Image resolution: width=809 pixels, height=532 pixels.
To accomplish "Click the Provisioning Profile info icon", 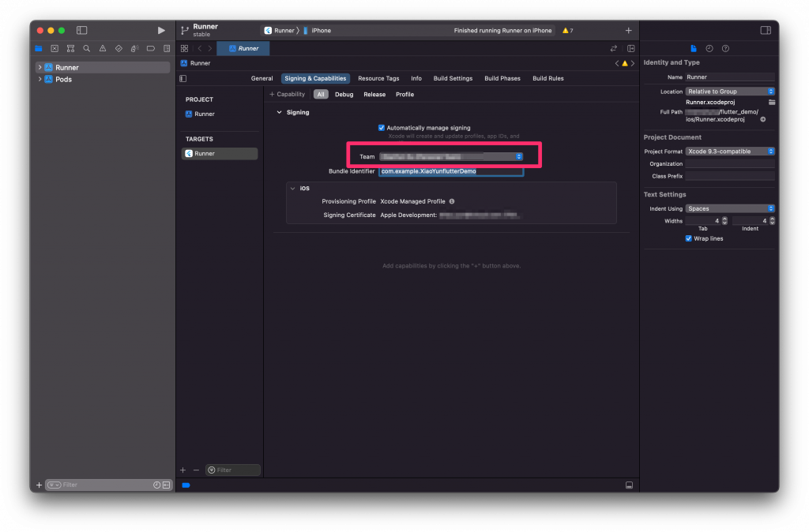I will [452, 201].
